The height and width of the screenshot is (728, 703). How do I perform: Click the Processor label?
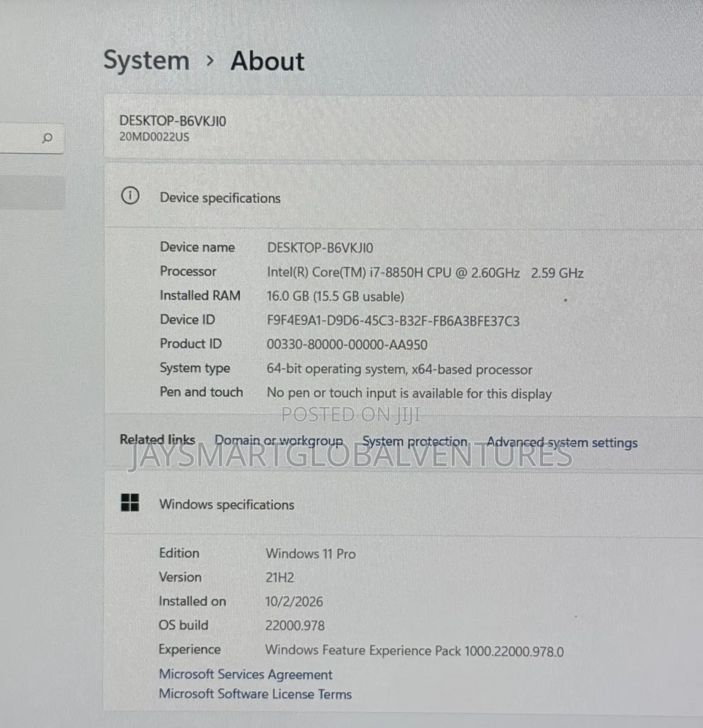point(188,271)
